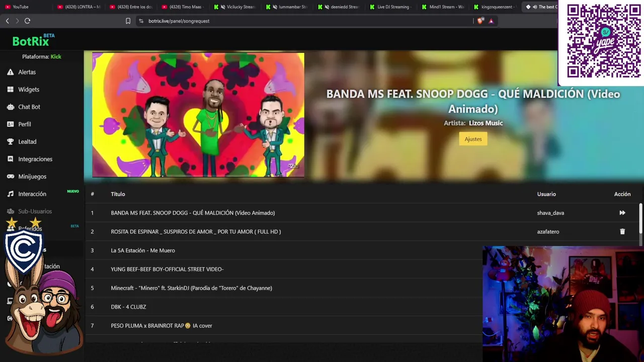Select row La 5A Estación - Me Muero

284,250
